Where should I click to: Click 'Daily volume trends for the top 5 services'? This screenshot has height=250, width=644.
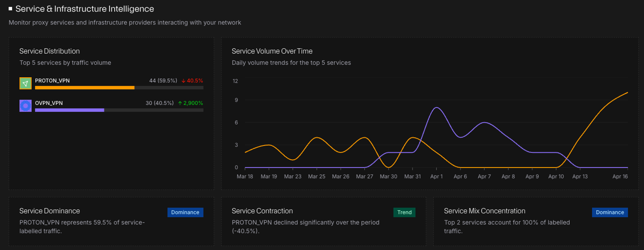pos(291,63)
